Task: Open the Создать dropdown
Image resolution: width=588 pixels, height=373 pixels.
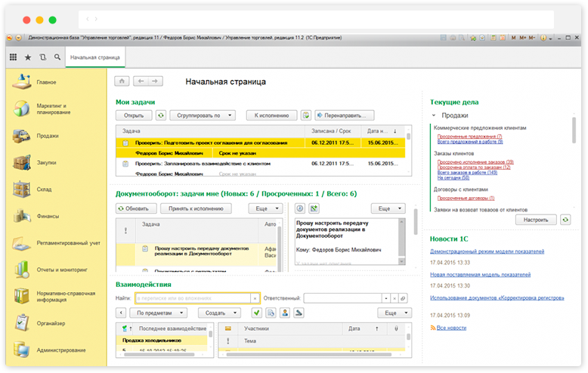Action: [x=219, y=313]
